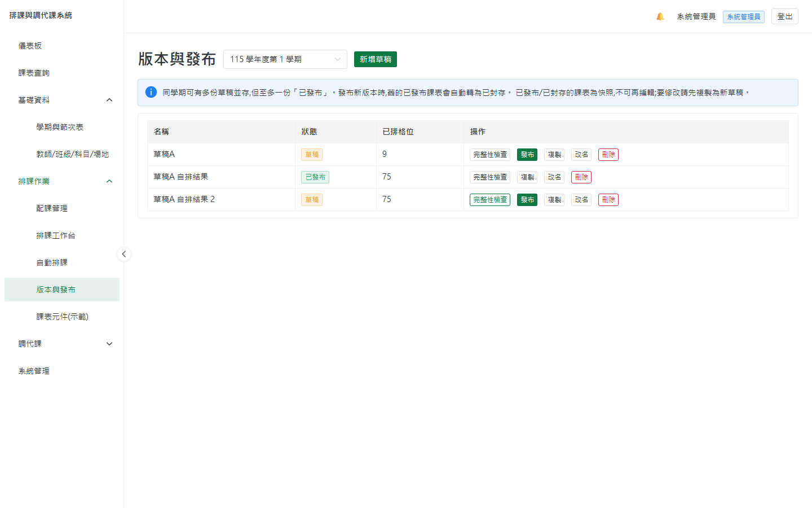Image resolution: width=812 pixels, height=508 pixels.
Task: Open 課表查詢 in the sidebar
Action: coord(62,73)
